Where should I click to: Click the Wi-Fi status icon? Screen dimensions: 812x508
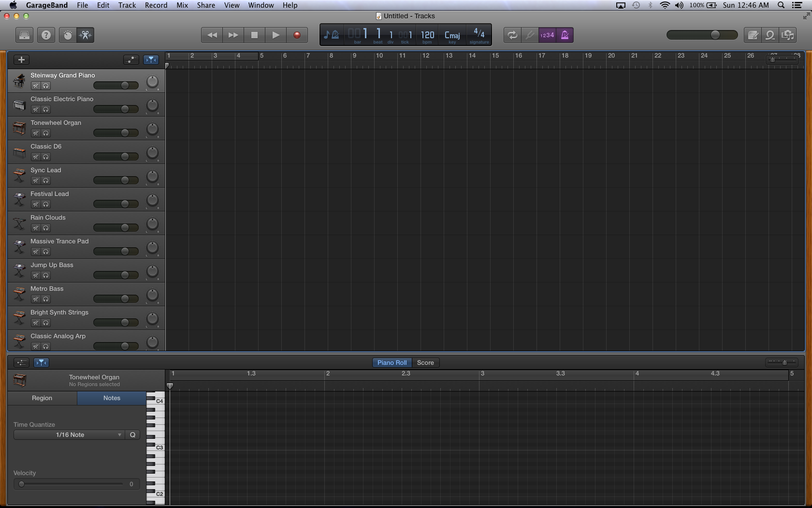(665, 5)
